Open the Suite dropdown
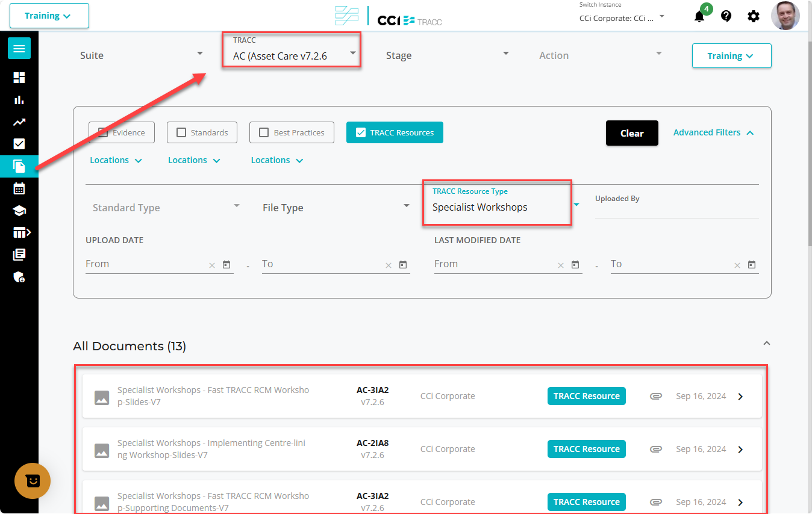Screen dimensions: 812x514 [142, 55]
